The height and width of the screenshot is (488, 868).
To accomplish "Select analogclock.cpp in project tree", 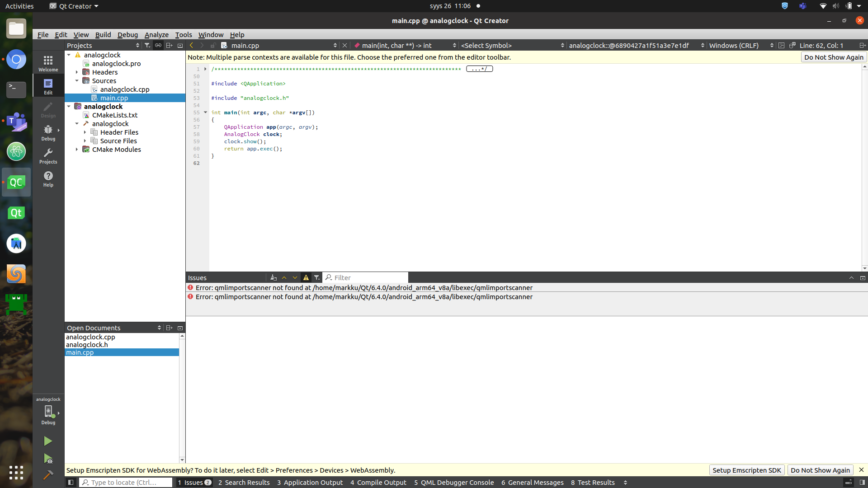I will pyautogui.click(x=125, y=89).
